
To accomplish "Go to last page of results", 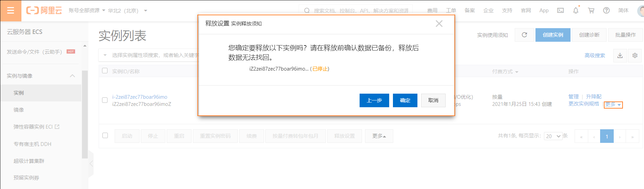I will [x=632, y=136].
